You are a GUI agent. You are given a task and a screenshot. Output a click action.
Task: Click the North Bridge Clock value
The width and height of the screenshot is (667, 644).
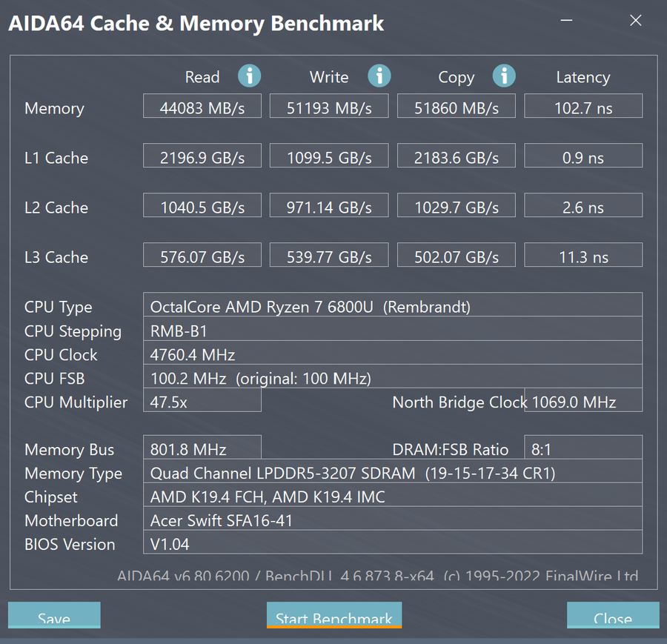[583, 400]
